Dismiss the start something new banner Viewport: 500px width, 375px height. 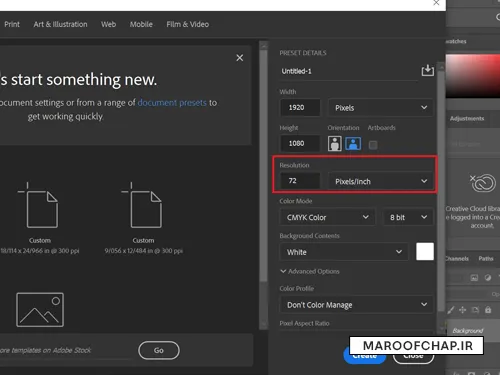(x=239, y=58)
